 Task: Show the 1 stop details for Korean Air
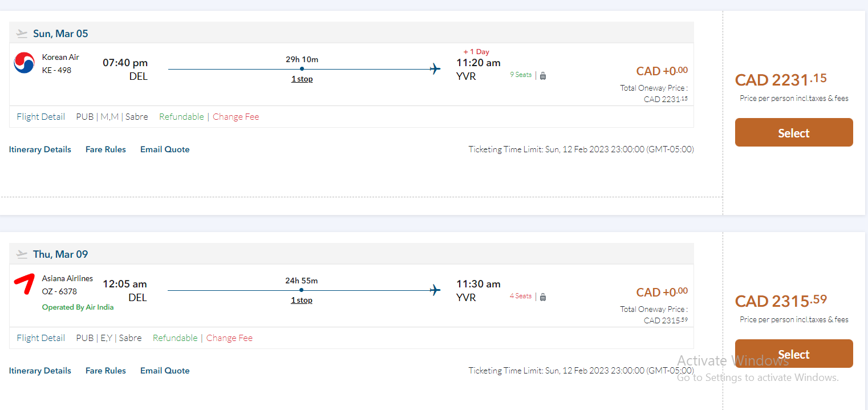[302, 79]
